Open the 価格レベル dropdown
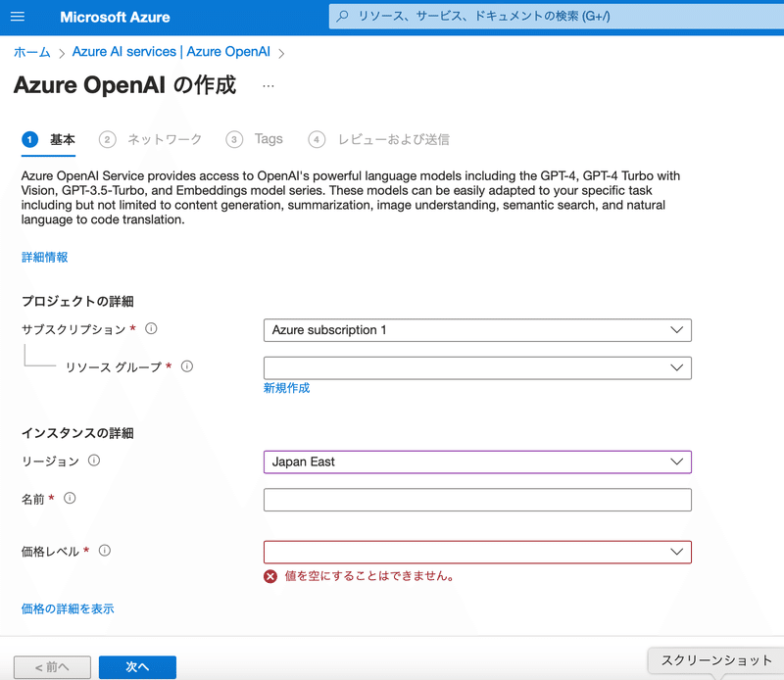The width and height of the screenshot is (784, 680). point(477,552)
